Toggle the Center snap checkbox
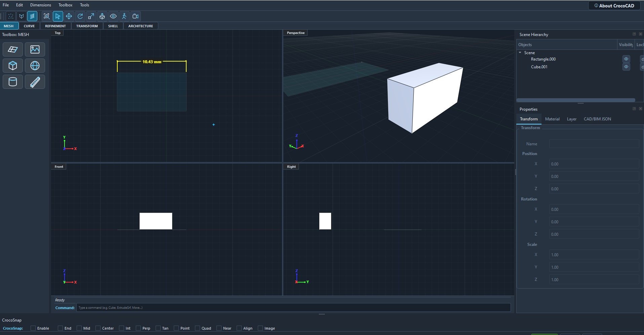Viewport: 644px width, 335px height. [98, 328]
